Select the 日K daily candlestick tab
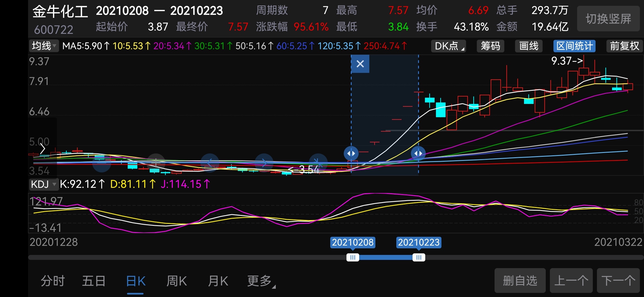The image size is (644, 297). (x=135, y=281)
